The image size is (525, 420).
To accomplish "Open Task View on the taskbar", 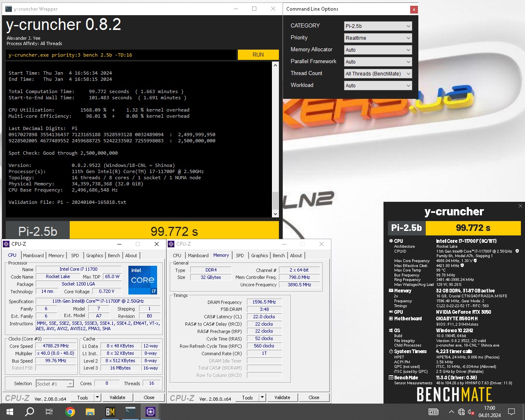I will click(x=49, y=412).
